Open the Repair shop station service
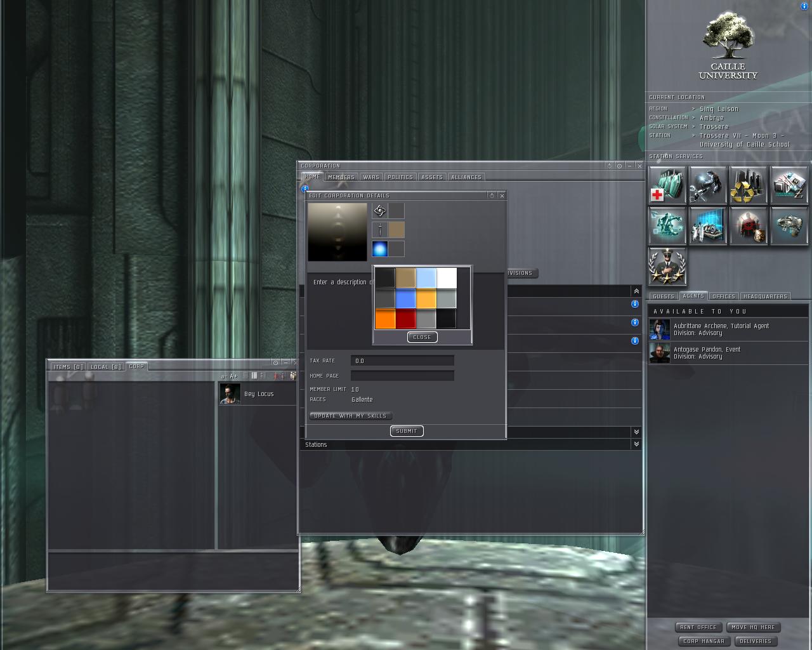The height and width of the screenshot is (650, 812). point(708,185)
